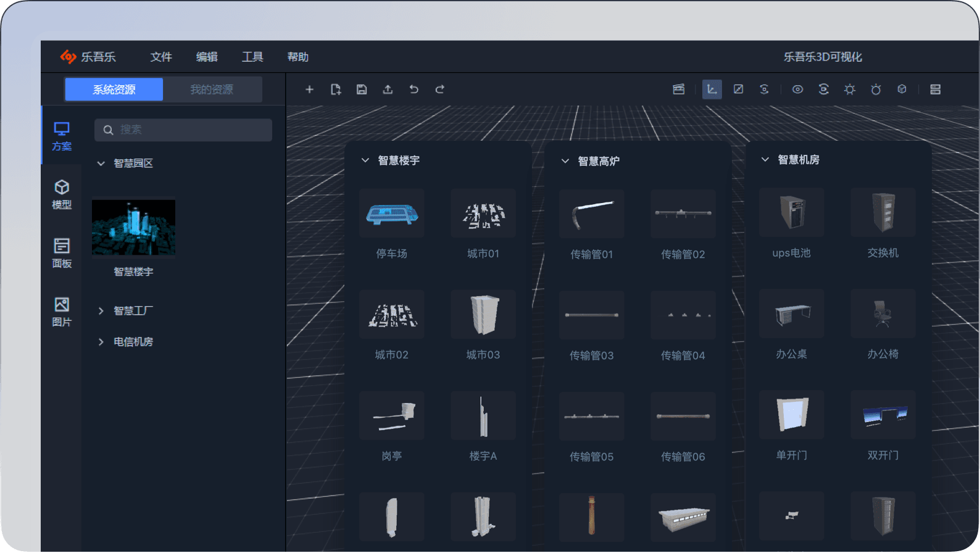
Task: Open the 模型 (Model) sidebar section
Action: [x=62, y=194]
